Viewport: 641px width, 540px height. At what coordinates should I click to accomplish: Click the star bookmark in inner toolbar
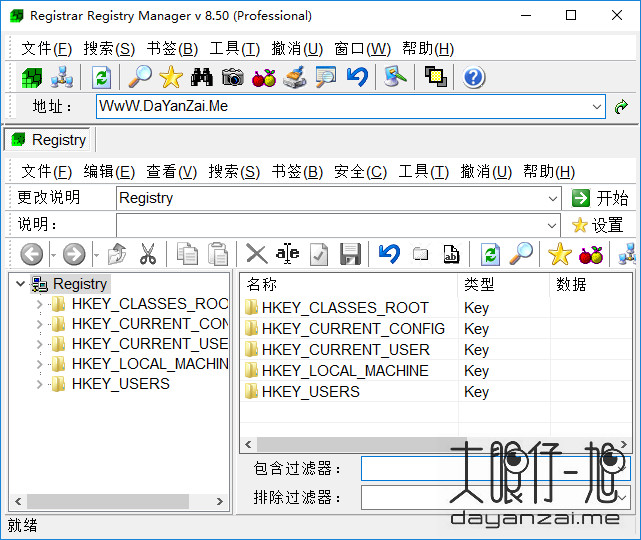(560, 254)
